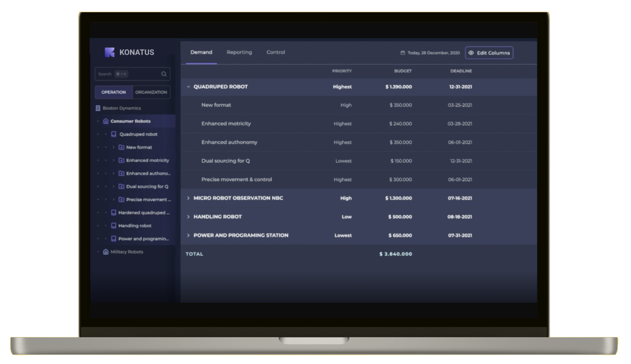Viewport: 631px width, 364px height.
Task: Expand the POWER AND PROGRAMING STATION row
Action: [188, 235]
